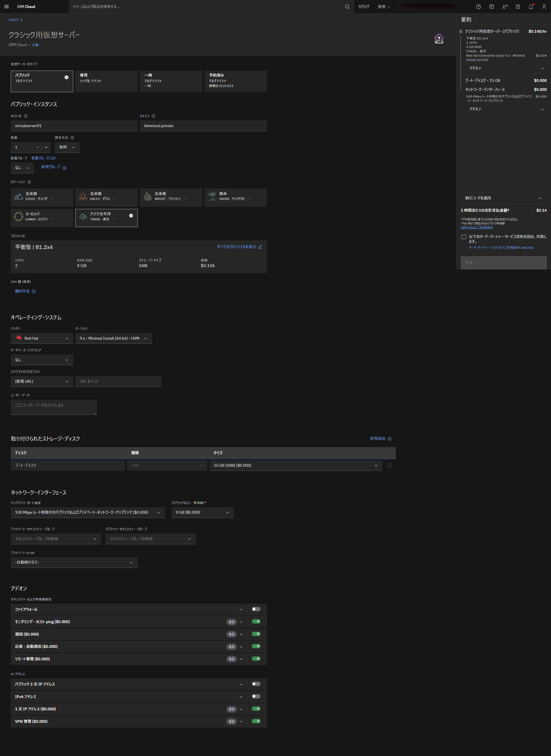The height and width of the screenshot is (756, 551).
Task: Select the 専用 single-tenant server type
Action: pyautogui.click(x=106, y=81)
